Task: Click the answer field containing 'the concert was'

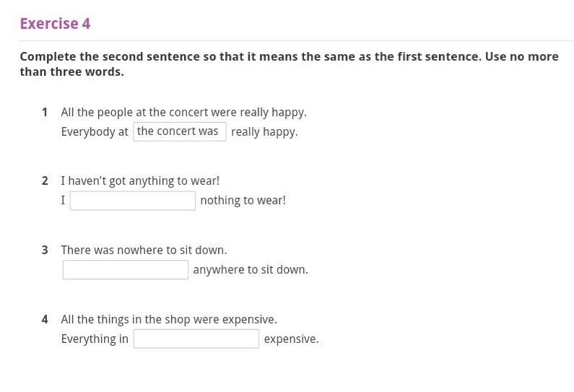Action: (x=180, y=131)
